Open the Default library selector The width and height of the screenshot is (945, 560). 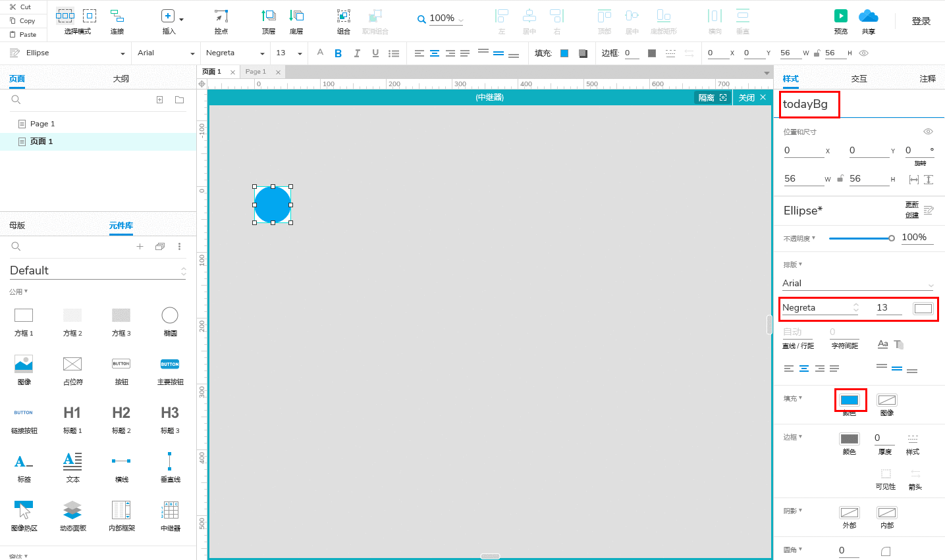click(98, 270)
